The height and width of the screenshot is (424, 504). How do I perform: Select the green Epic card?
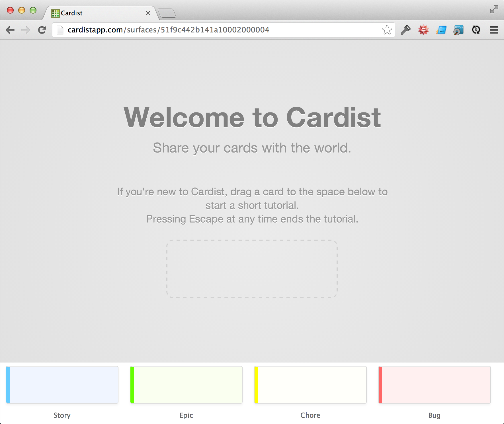[186, 385]
